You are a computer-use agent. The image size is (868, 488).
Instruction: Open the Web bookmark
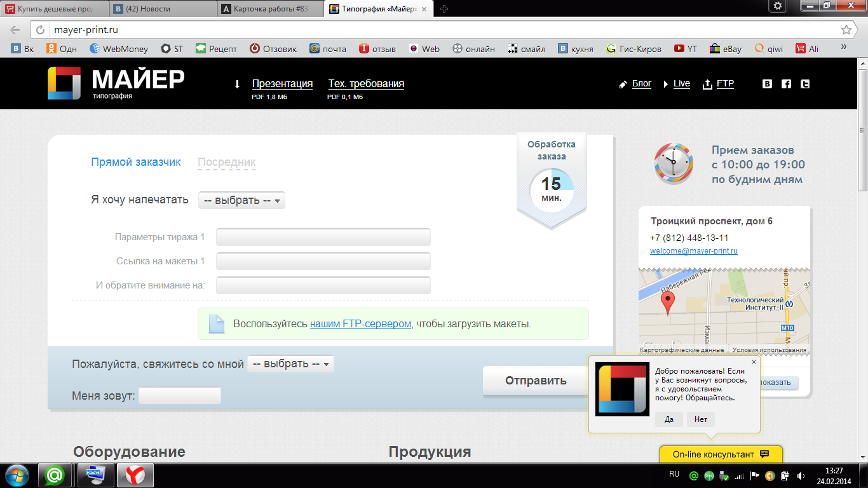click(x=424, y=48)
